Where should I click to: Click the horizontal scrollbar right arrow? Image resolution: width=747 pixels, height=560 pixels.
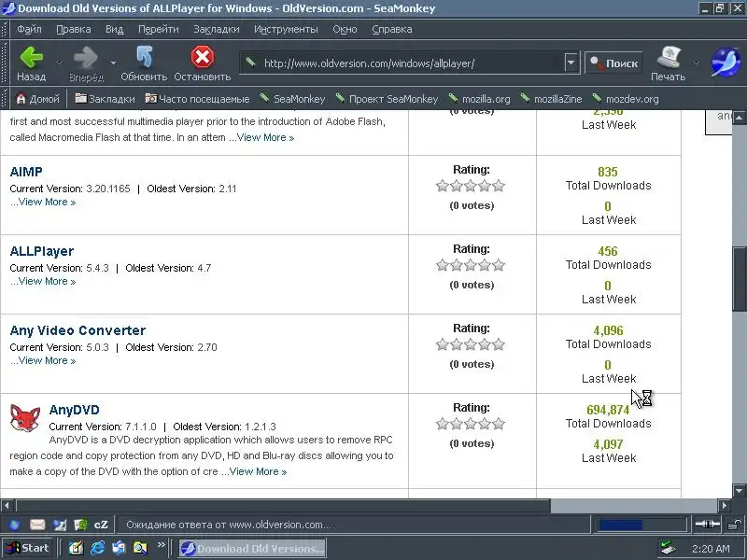(725, 505)
